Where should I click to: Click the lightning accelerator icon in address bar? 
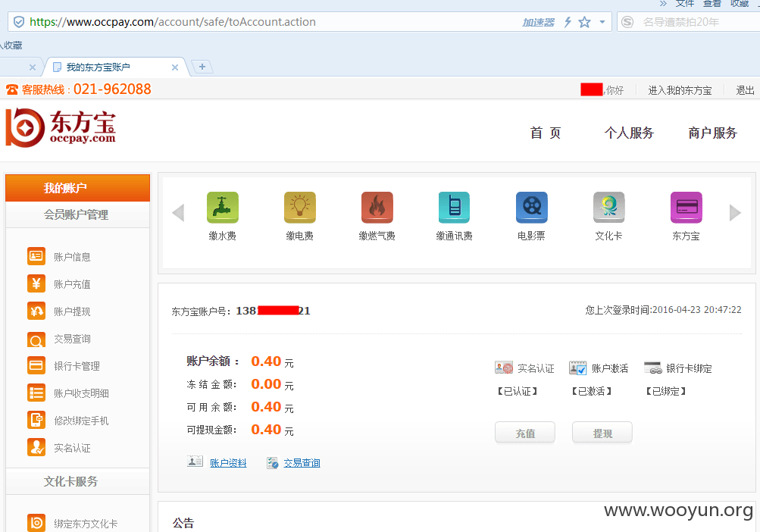(x=568, y=22)
